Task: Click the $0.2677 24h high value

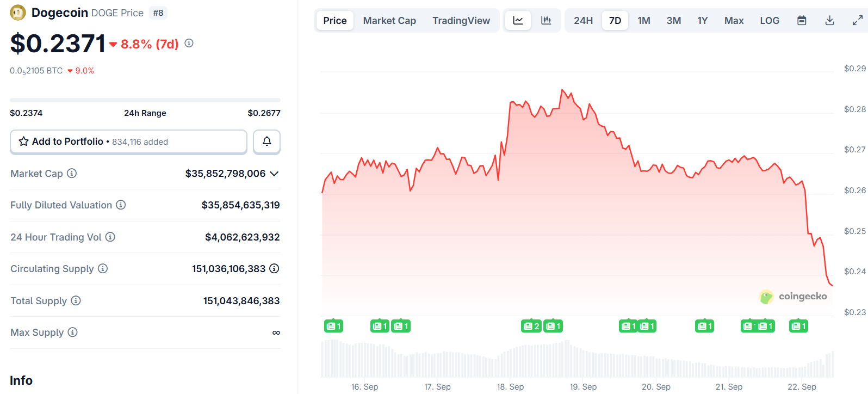Action: [x=264, y=113]
